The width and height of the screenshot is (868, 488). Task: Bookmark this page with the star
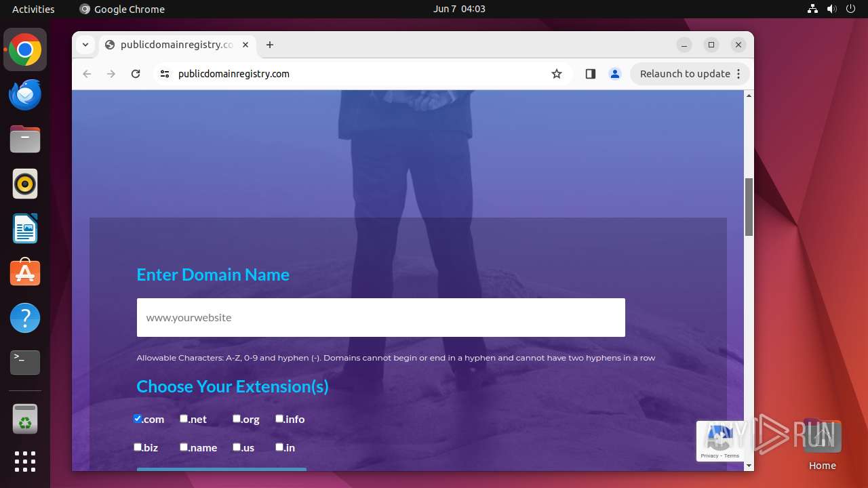[x=557, y=74]
